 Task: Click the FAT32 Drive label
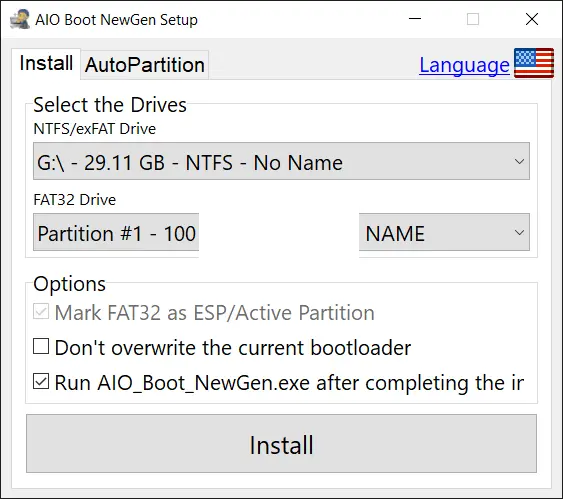coord(74,200)
